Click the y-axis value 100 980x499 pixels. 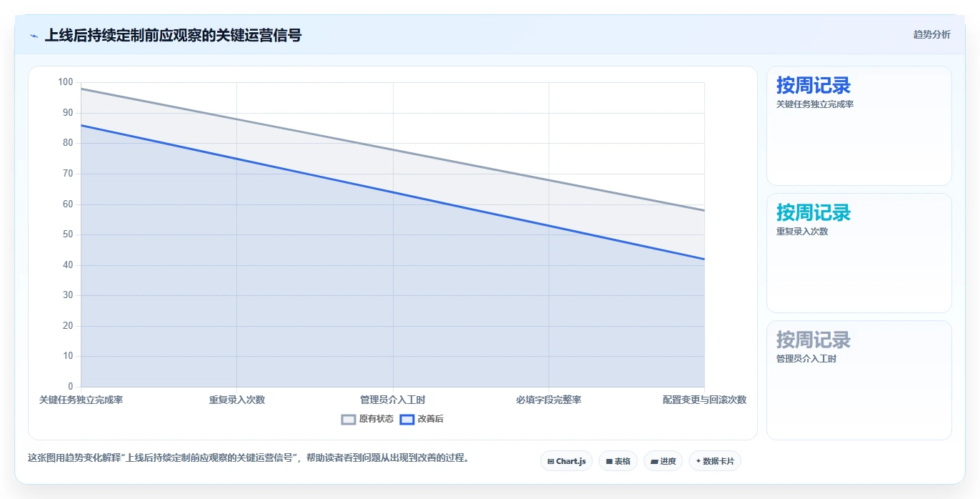(66, 82)
